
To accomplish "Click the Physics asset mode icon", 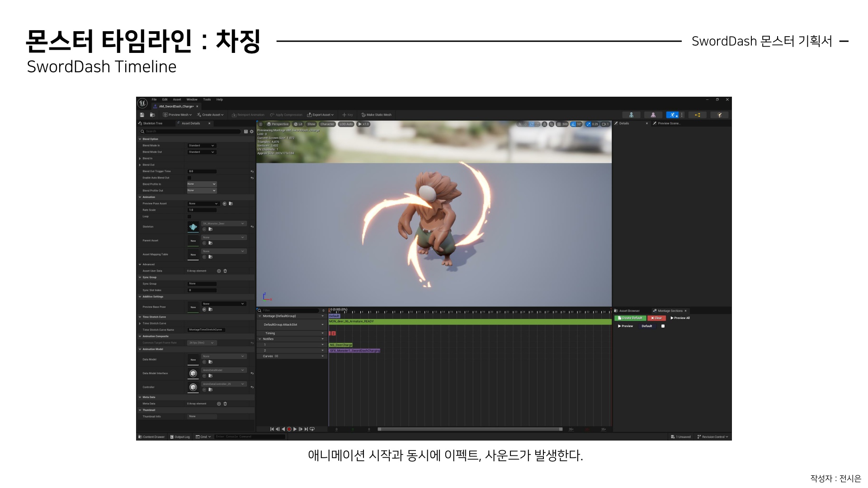I will (719, 115).
